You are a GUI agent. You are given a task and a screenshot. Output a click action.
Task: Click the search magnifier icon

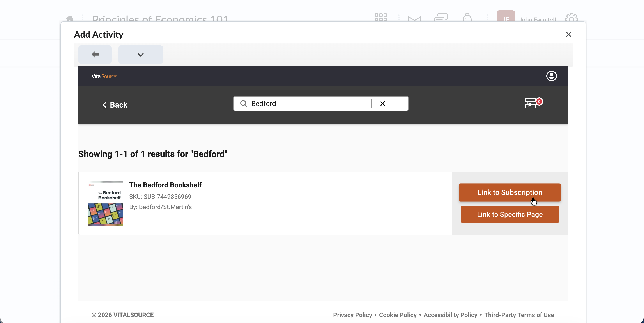click(244, 104)
